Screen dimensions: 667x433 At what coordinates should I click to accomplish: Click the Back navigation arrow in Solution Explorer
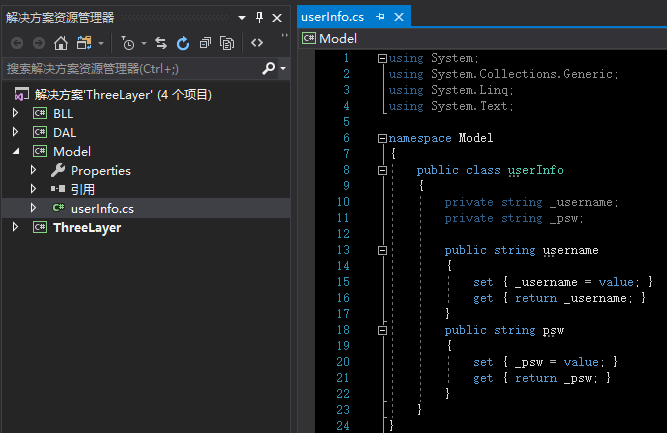coord(17,43)
